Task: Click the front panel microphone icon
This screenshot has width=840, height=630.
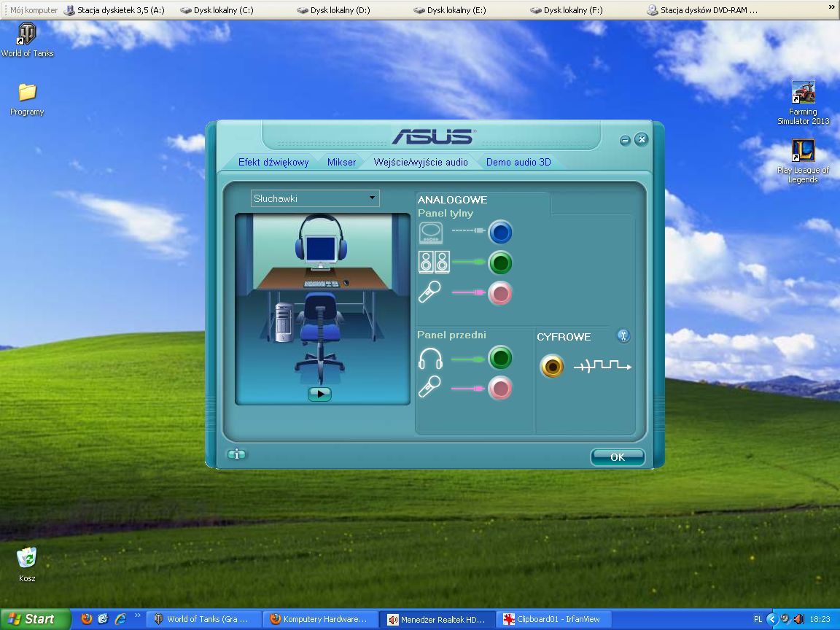Action: pos(429,386)
